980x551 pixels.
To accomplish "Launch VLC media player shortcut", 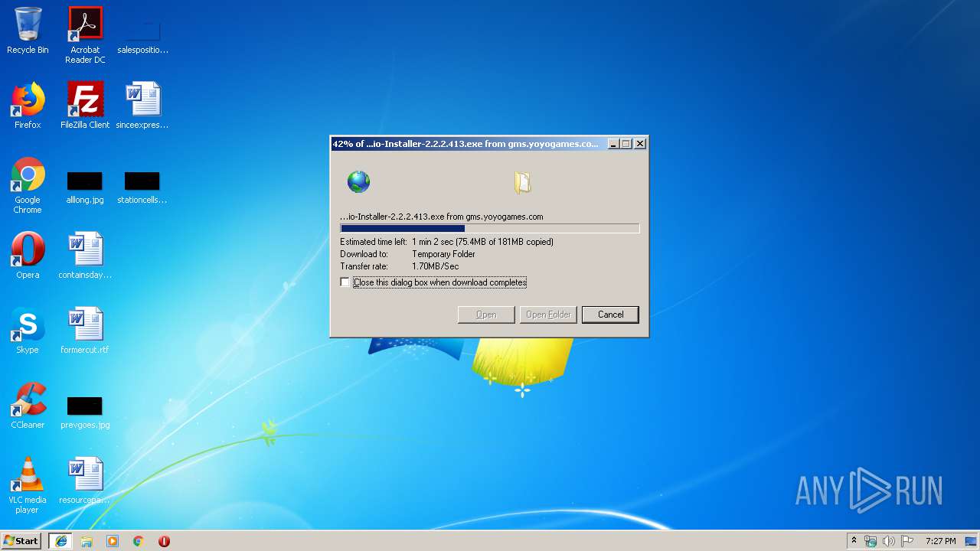I will pyautogui.click(x=28, y=485).
